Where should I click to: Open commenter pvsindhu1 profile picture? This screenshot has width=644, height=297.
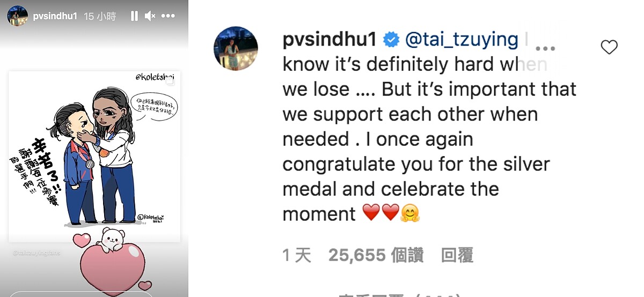click(236, 48)
